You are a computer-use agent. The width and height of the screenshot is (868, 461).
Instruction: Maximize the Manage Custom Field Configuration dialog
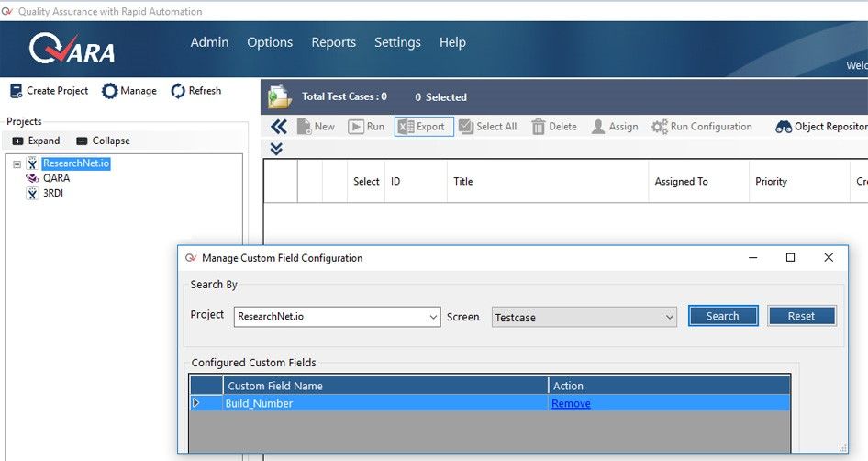[x=791, y=257]
